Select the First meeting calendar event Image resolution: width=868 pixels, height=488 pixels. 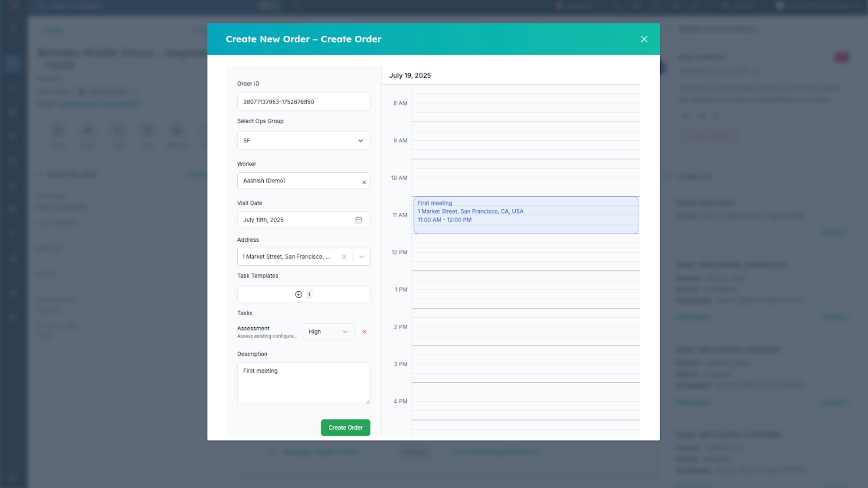pos(526,215)
